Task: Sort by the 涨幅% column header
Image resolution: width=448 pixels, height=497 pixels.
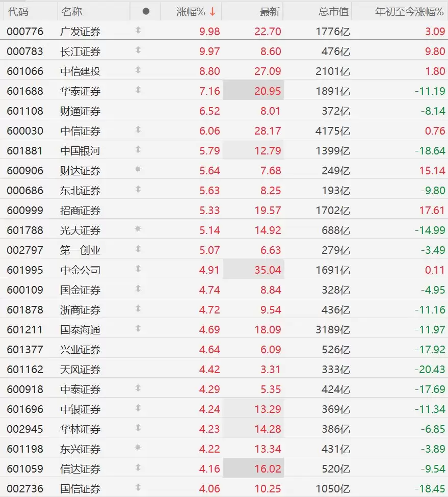Action: coord(191,12)
